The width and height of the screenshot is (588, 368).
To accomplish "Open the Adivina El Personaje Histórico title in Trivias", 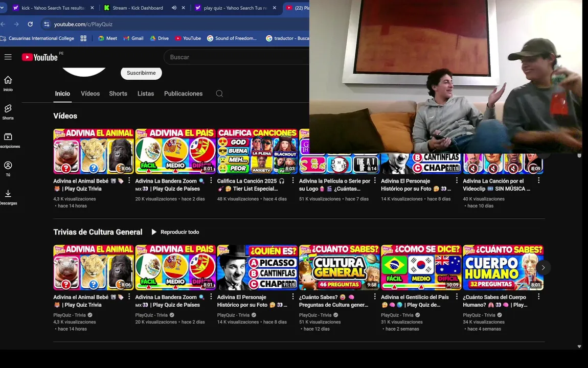I will [x=252, y=301].
